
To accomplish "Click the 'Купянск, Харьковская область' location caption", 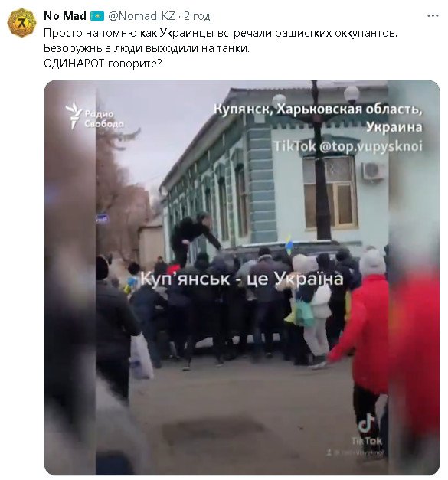I will point(318,109).
